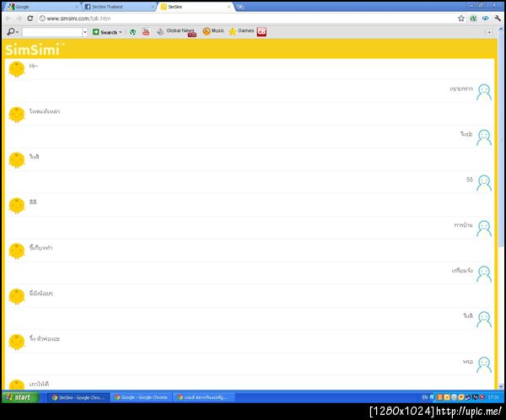Open a new browser tab

(240, 7)
